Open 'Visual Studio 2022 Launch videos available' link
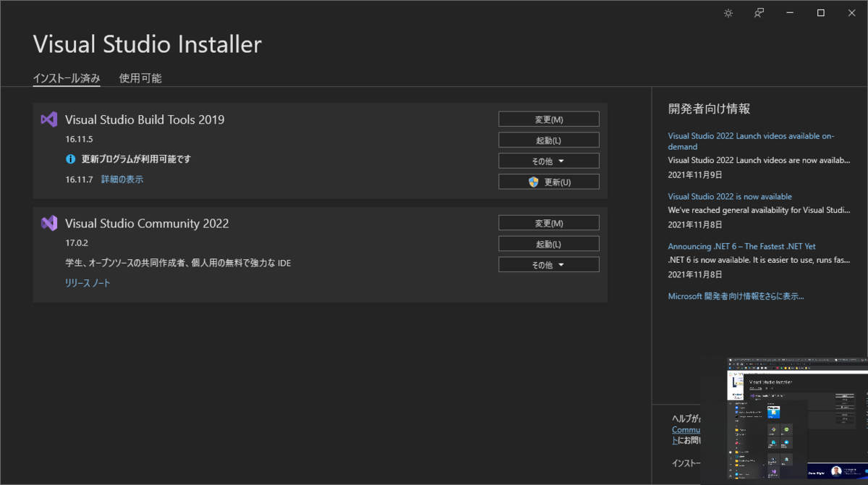The image size is (868, 485). 751,141
